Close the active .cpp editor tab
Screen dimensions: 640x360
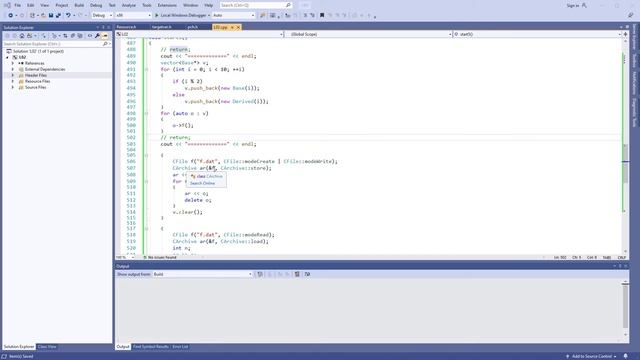(x=238, y=27)
